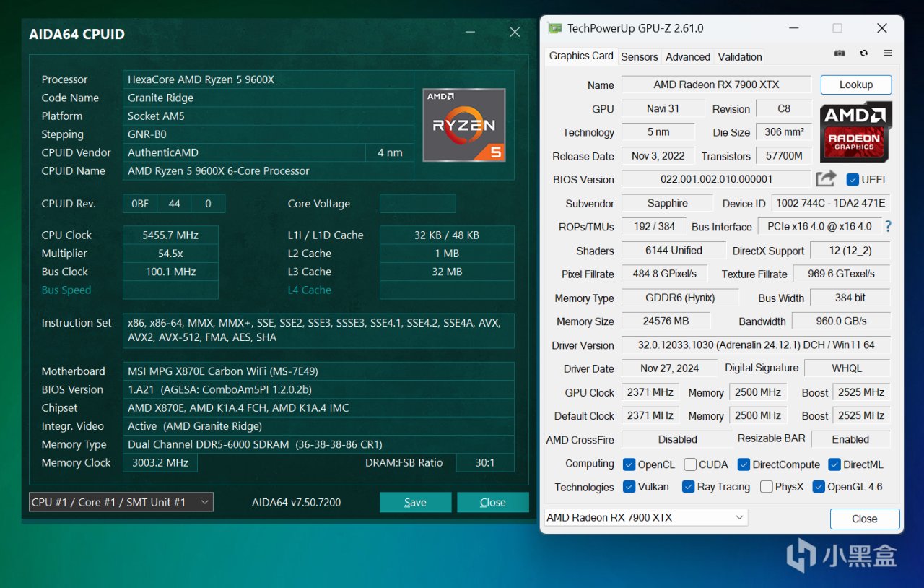This screenshot has width=924, height=588.
Task: Select the "Navi 31" GPU value
Action: click(663, 108)
